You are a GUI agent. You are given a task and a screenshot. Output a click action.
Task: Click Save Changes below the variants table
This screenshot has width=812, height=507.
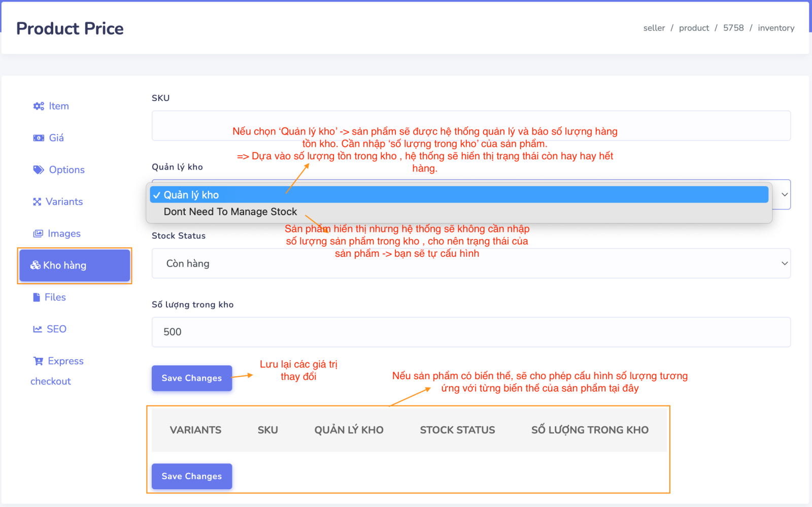(x=192, y=476)
